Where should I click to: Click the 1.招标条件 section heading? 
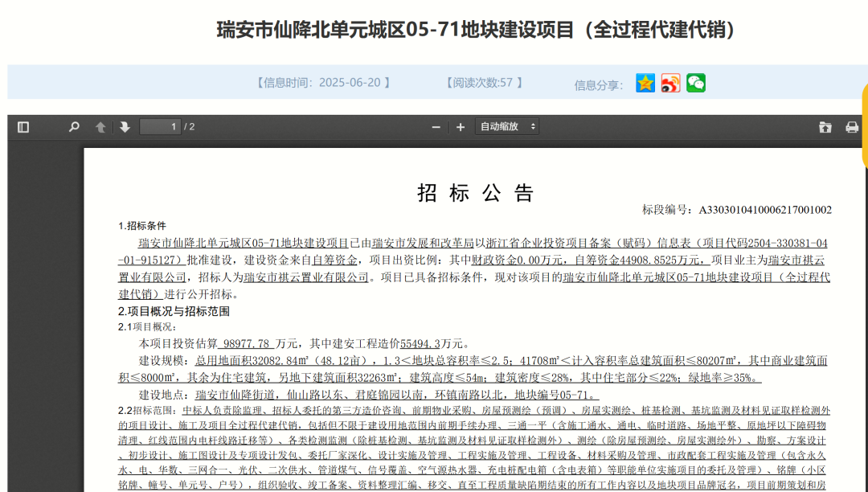(141, 226)
